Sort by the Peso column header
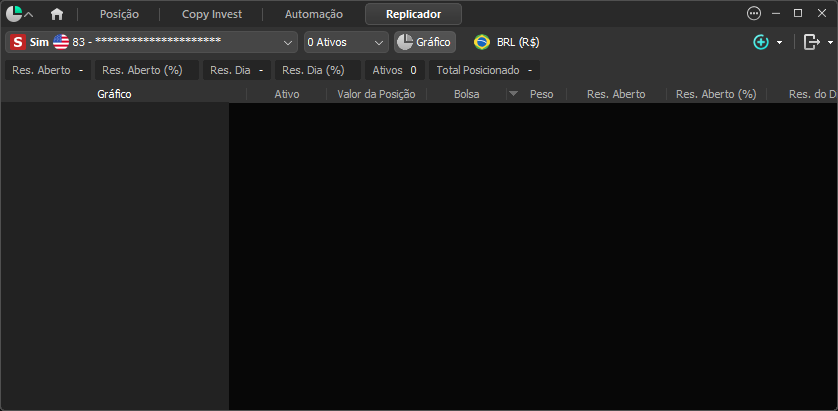 541,94
